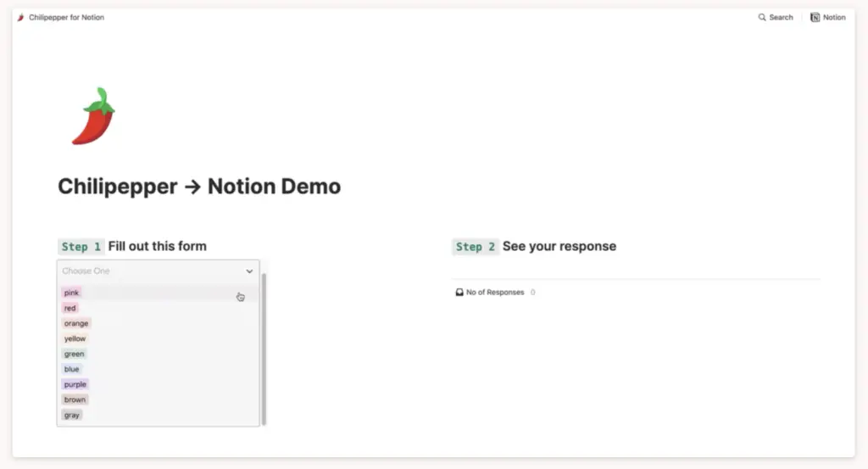Image resolution: width=868 pixels, height=469 pixels.
Task: Click the No of Responses inbox icon
Action: tap(459, 293)
